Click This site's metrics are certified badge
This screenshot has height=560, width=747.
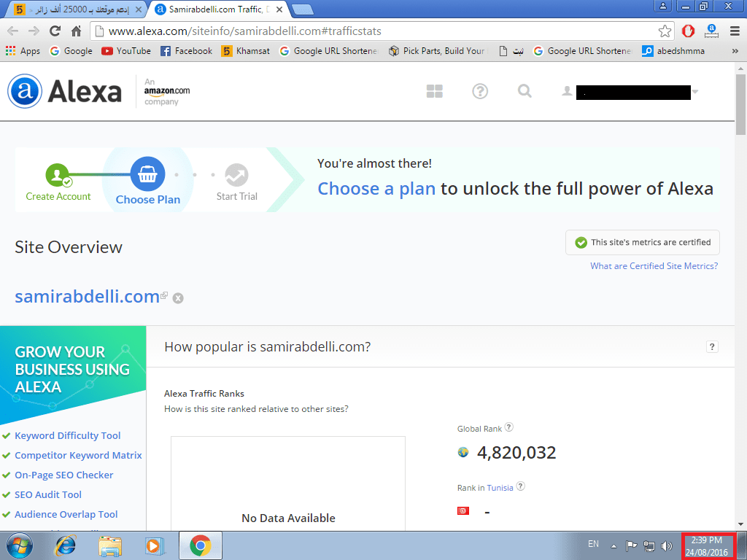(x=642, y=242)
